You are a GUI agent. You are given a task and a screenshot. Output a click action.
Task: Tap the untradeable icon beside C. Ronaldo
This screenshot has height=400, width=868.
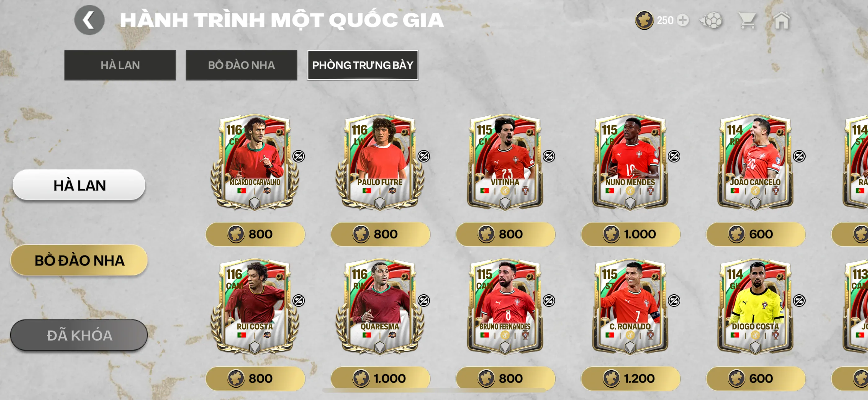click(674, 301)
